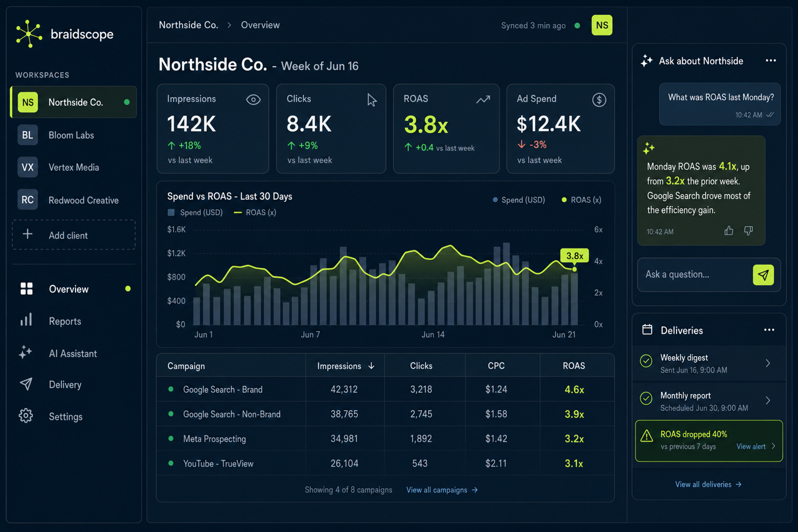Viewport: 798px width, 532px height.
Task: Open the Reports bar chart icon
Action: 26,320
